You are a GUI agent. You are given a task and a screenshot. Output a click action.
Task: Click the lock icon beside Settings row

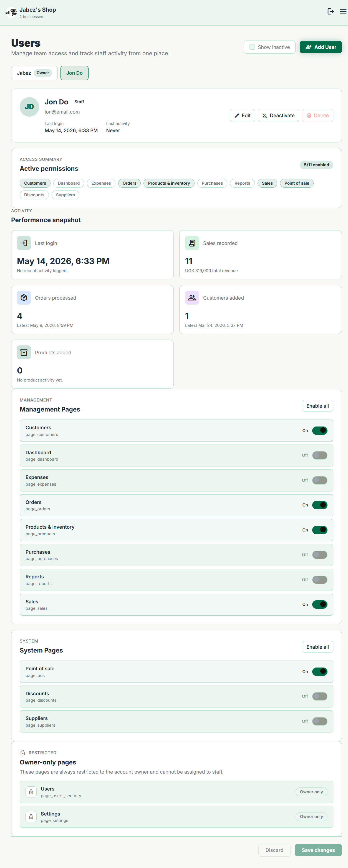pyautogui.click(x=31, y=816)
